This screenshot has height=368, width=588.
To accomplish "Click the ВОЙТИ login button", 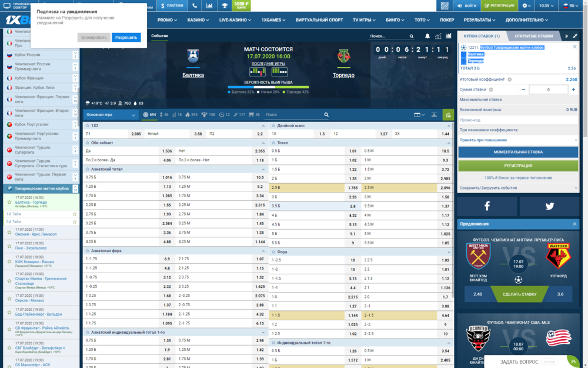I will point(467,6).
